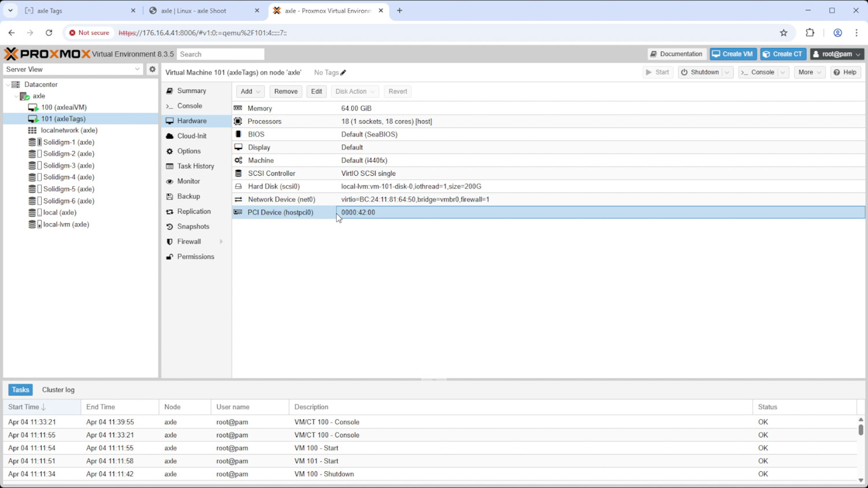Click the Edit hardware button

click(317, 91)
